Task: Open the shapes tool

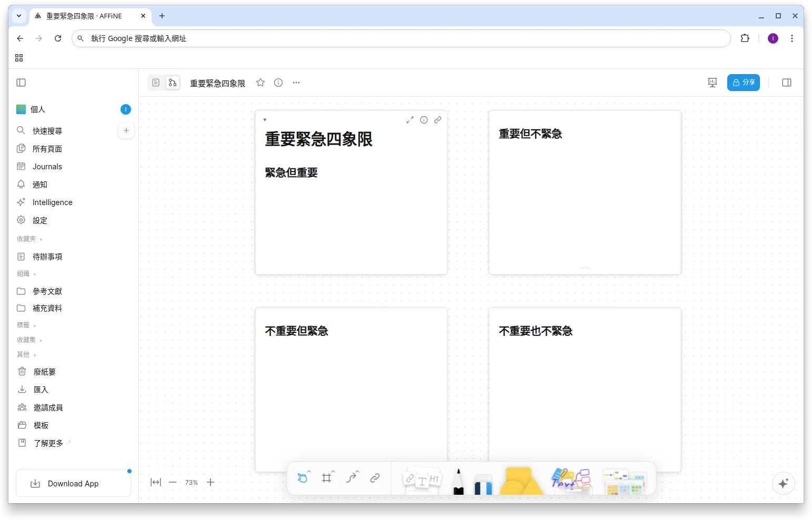Action: (x=520, y=481)
